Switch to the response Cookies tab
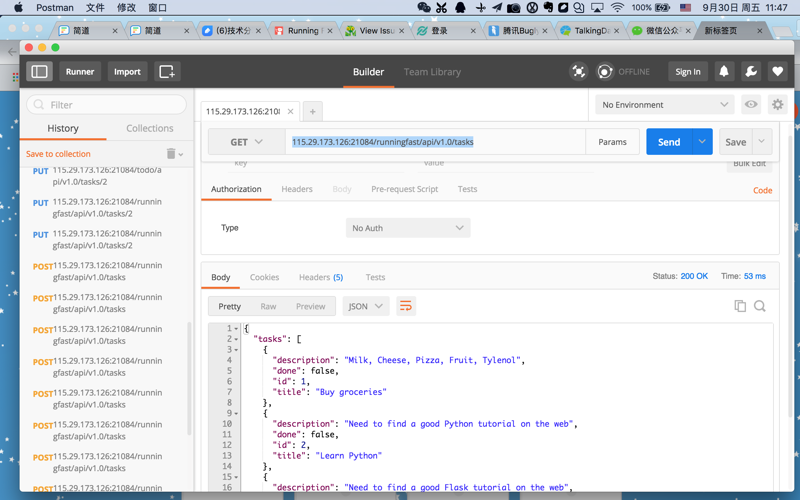The image size is (800, 500). tap(264, 277)
